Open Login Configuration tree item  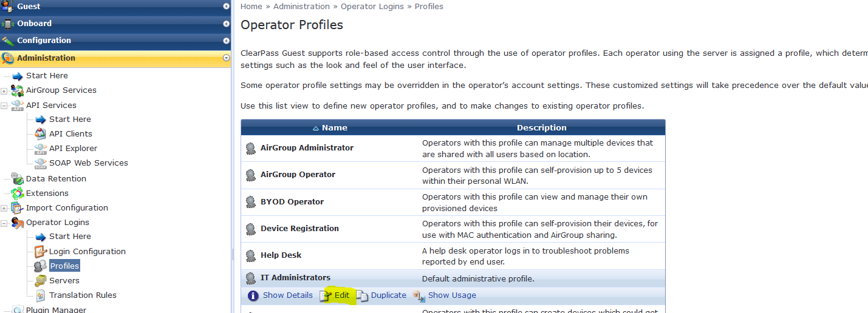pyautogui.click(x=87, y=251)
